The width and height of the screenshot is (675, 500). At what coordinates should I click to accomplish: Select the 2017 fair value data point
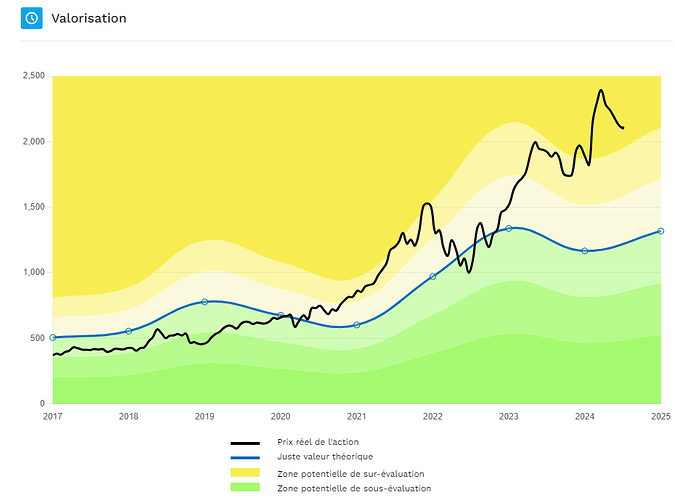click(53, 338)
